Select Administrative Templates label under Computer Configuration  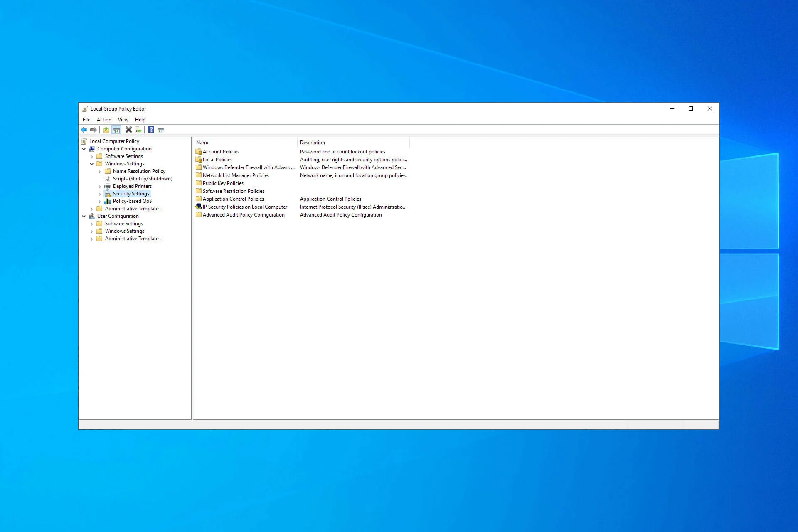tap(133, 209)
